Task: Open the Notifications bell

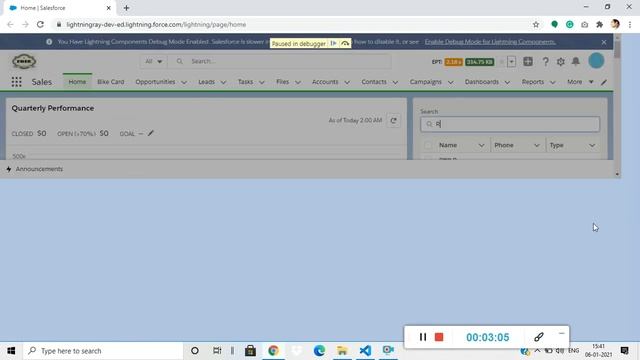Action: pyautogui.click(x=576, y=61)
